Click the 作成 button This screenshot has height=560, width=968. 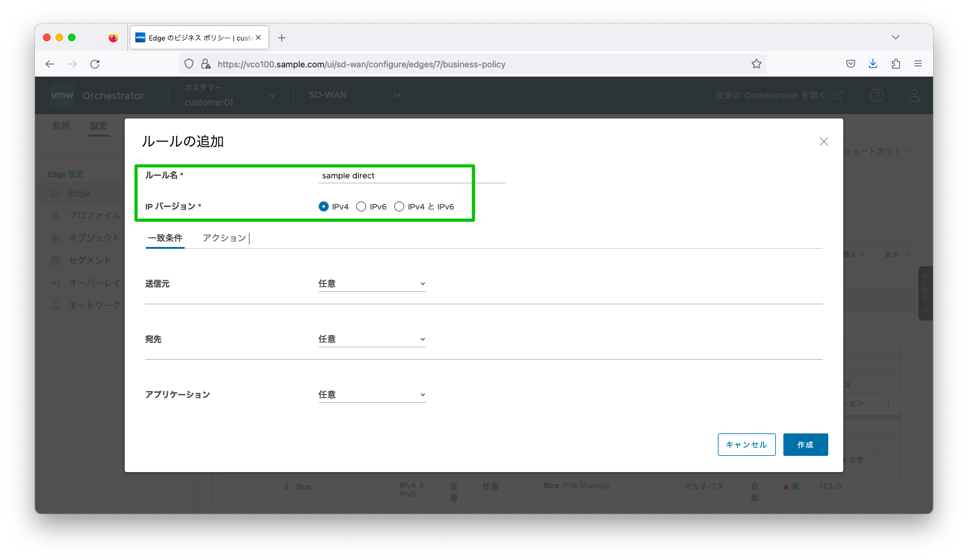(x=805, y=445)
